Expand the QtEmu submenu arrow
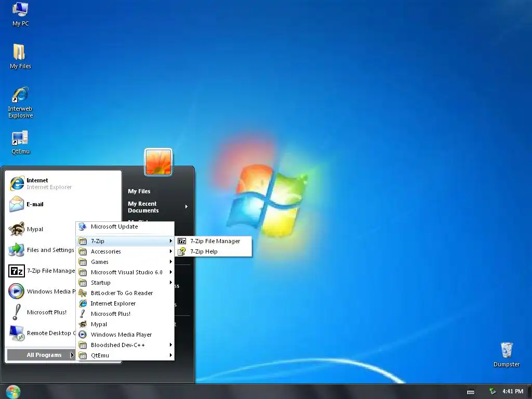The image size is (532, 399). tap(170, 355)
